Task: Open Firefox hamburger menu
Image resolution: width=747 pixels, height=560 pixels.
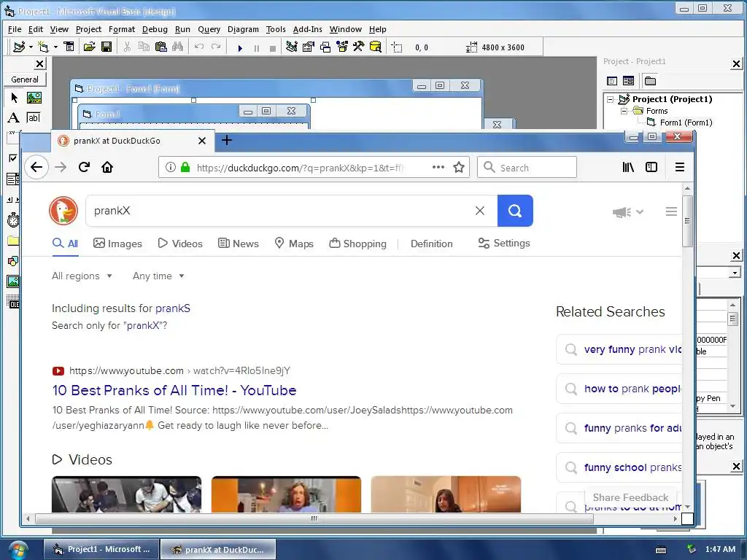Action: pos(680,167)
